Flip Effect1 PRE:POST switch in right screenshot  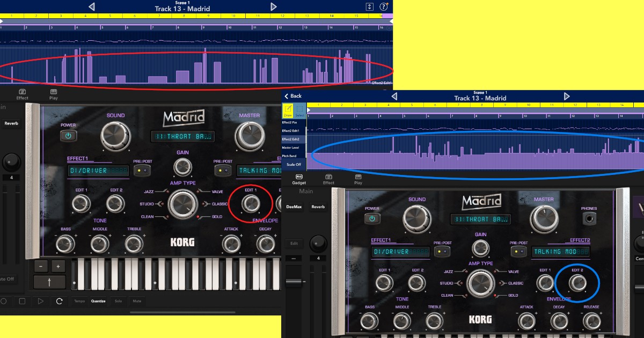[x=443, y=252]
